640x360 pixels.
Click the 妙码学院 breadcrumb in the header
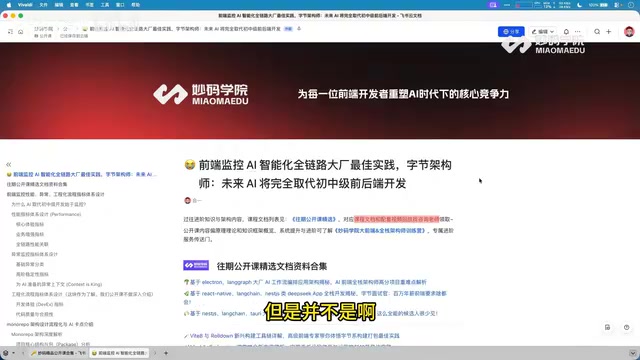[x=44, y=29]
